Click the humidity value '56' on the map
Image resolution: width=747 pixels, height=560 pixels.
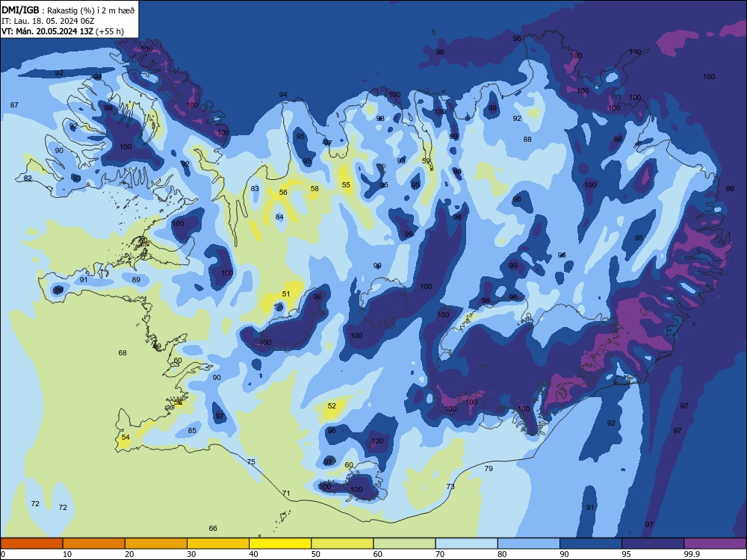(x=283, y=193)
